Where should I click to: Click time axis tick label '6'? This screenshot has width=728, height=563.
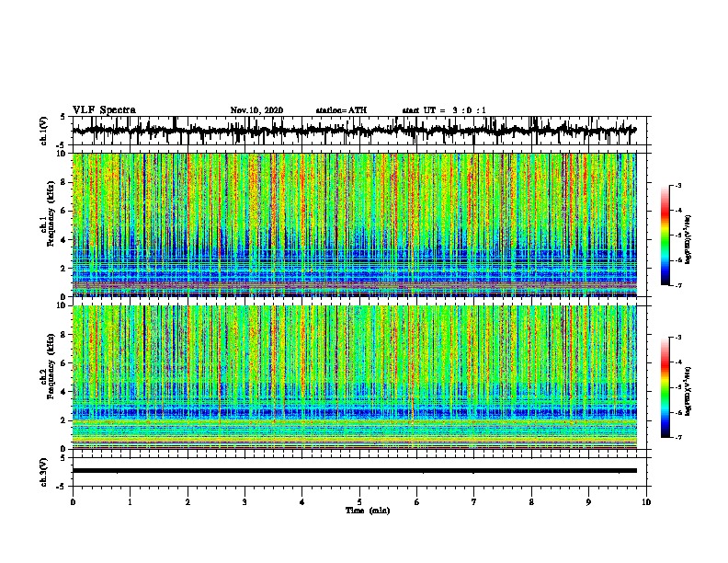click(417, 502)
